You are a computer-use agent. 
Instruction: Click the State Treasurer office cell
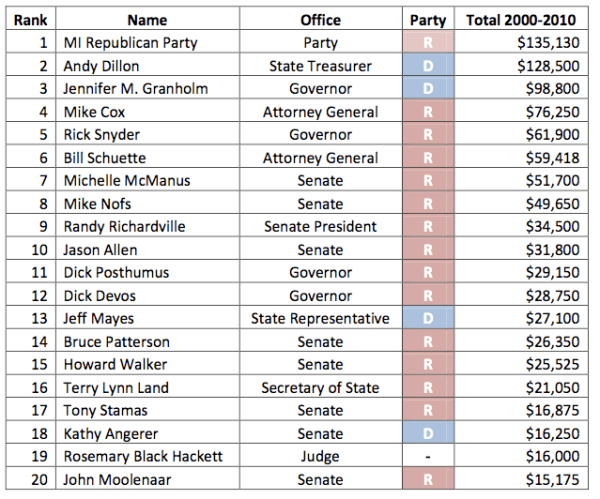pos(321,66)
